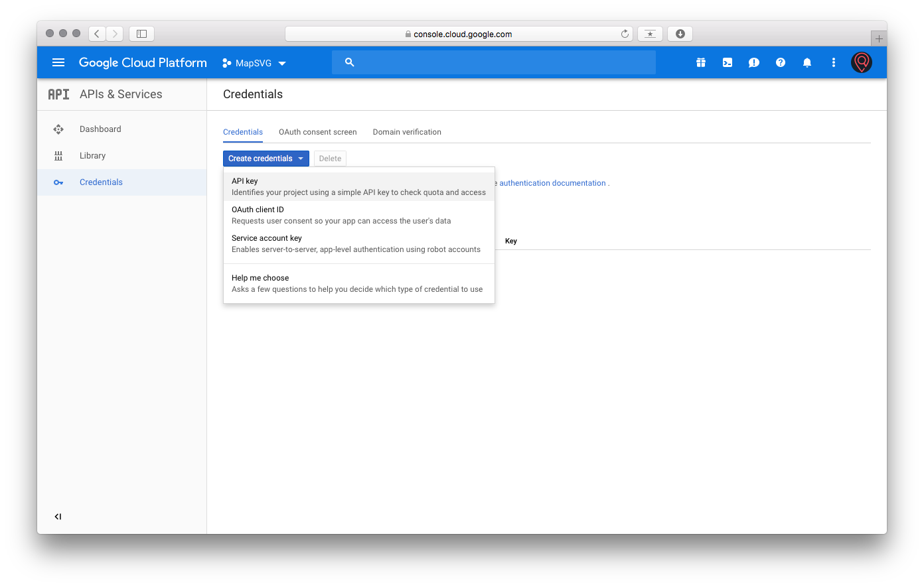Go to Dashboard in sidebar
Viewport: 924px width, 587px height.
click(x=122, y=129)
